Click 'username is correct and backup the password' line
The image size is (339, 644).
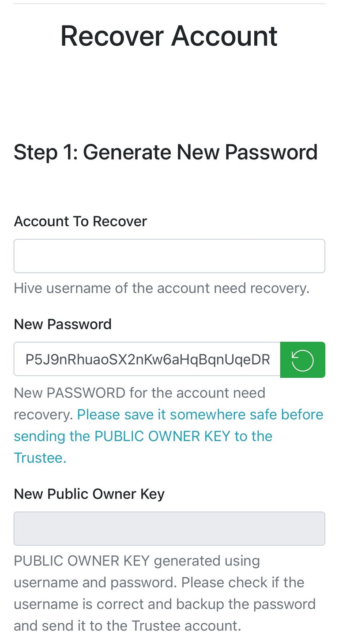click(x=165, y=604)
